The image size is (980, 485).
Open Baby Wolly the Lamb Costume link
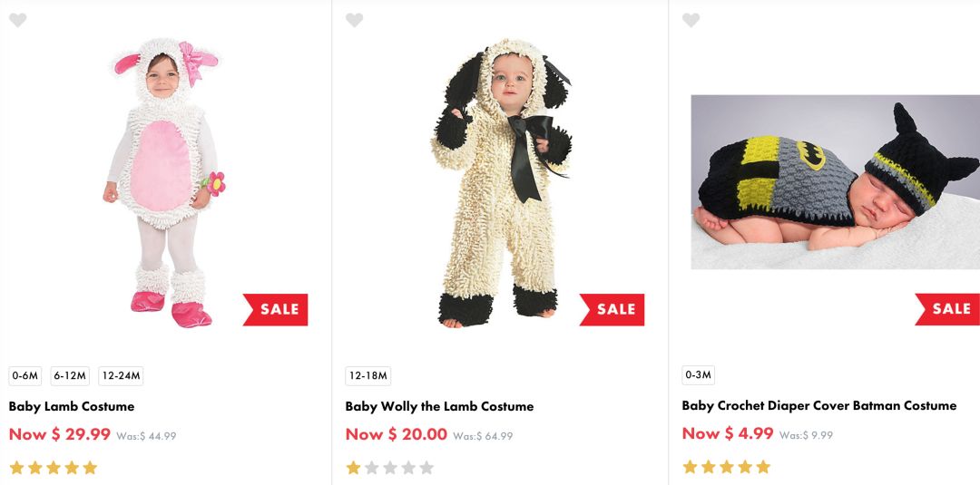tap(439, 406)
